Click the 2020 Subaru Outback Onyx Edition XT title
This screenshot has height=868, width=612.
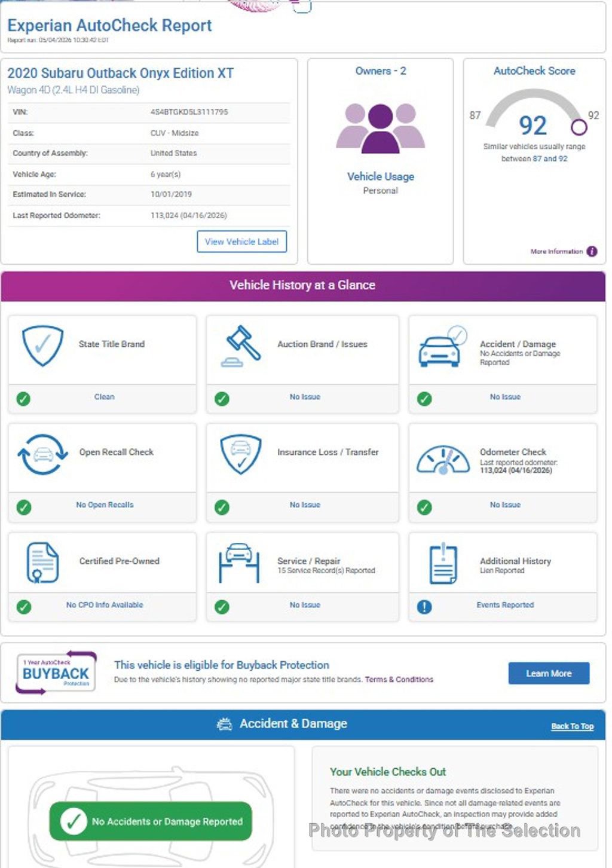coord(120,74)
